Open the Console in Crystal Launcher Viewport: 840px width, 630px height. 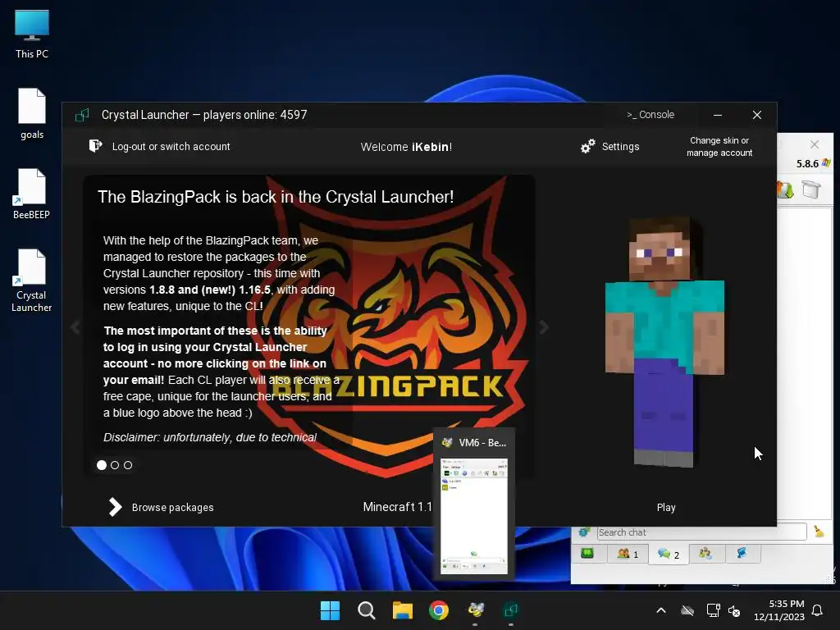tap(651, 115)
